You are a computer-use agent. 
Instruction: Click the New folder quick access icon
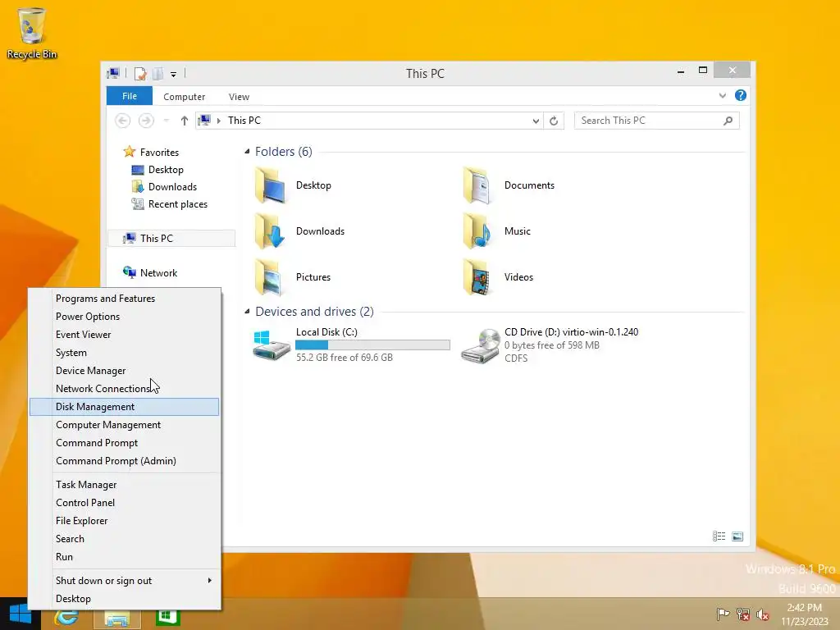pos(158,73)
